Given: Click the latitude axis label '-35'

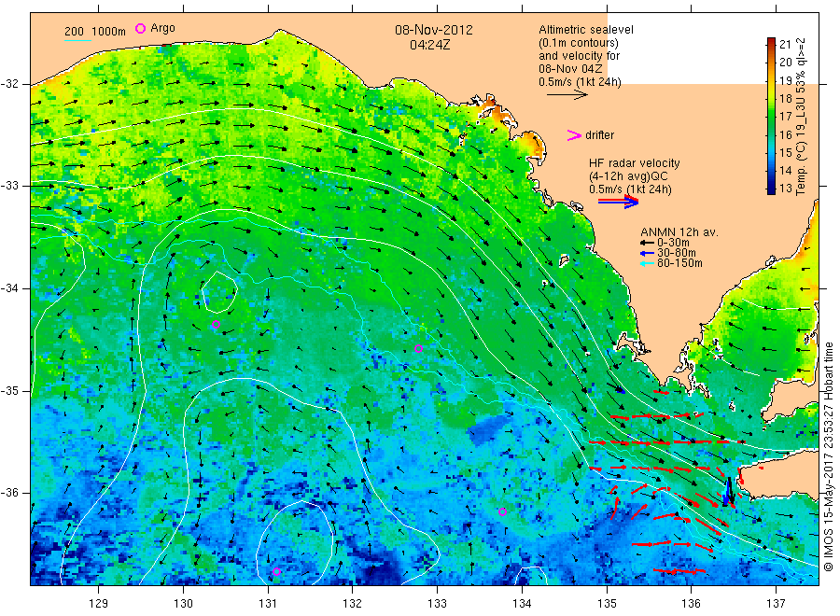Looking at the screenshot, I should [x=9, y=391].
